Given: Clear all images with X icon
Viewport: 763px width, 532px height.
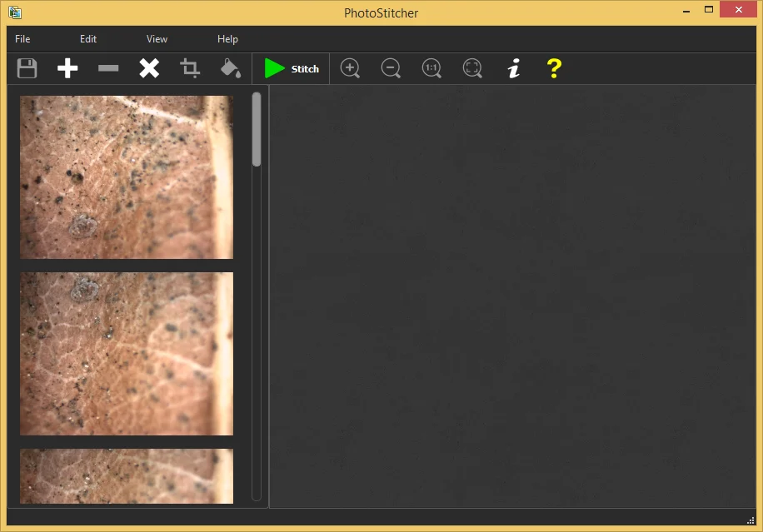Looking at the screenshot, I should [149, 68].
